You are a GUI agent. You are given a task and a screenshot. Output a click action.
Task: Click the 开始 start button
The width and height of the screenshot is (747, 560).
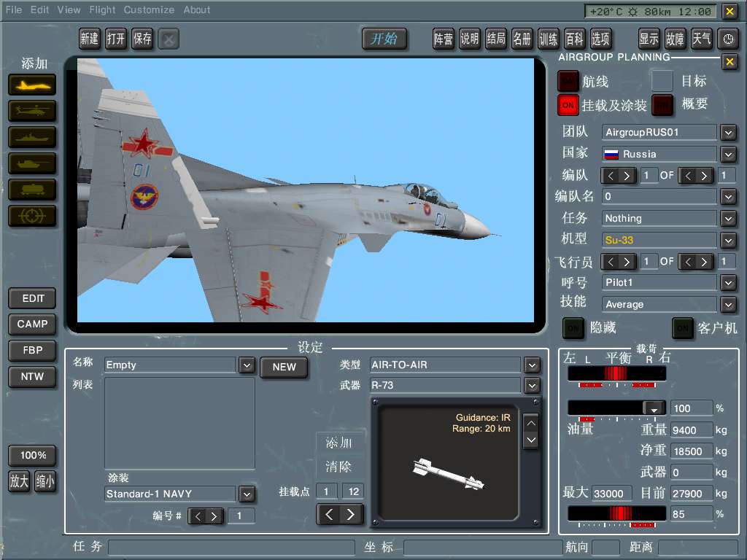tap(384, 39)
